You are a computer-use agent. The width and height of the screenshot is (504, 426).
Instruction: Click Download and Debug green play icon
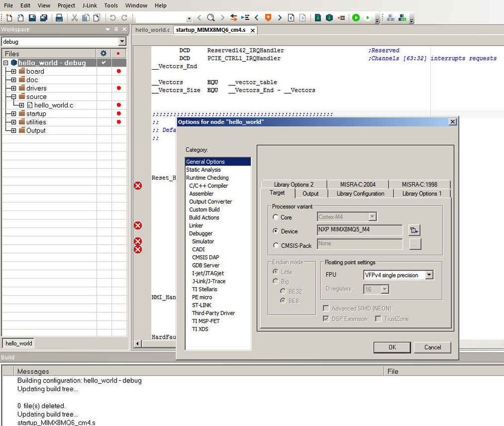tap(356, 18)
